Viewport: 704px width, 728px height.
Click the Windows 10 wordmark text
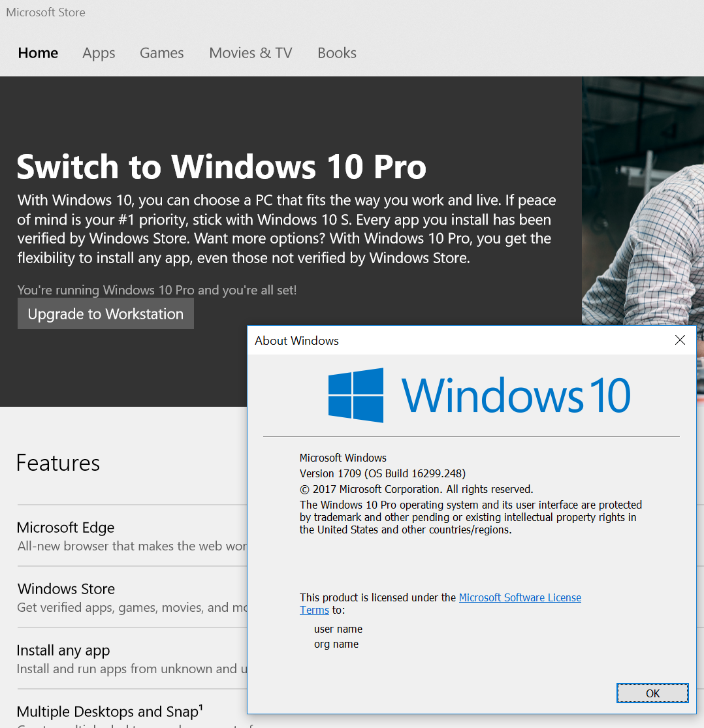point(516,395)
